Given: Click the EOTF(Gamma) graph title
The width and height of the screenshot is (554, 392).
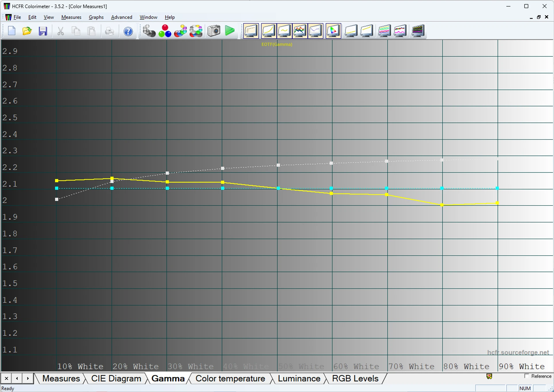Looking at the screenshot, I should (x=277, y=44).
